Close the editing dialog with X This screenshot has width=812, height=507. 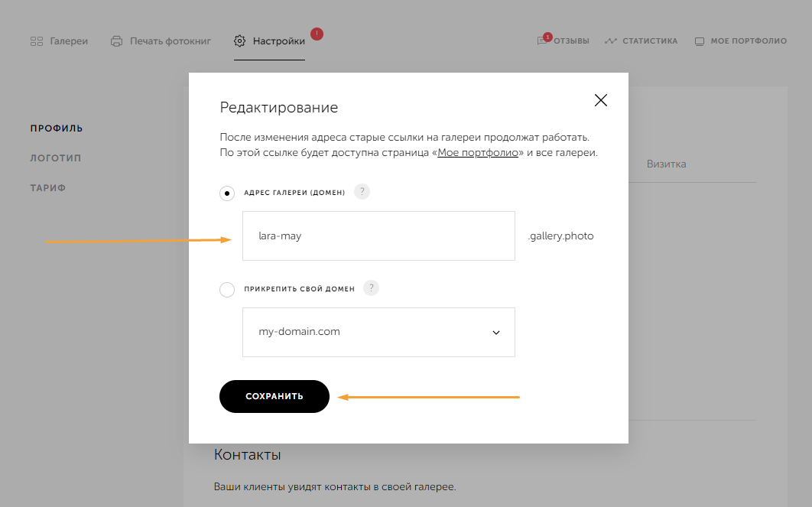(x=601, y=100)
